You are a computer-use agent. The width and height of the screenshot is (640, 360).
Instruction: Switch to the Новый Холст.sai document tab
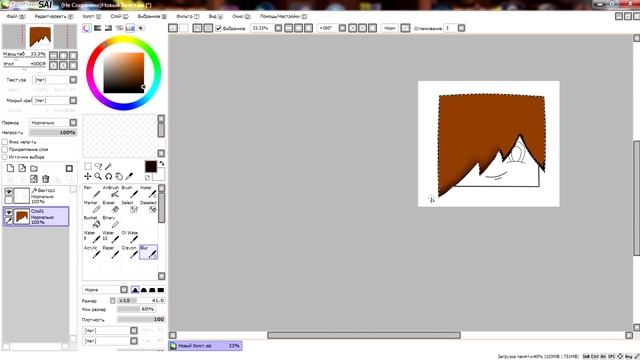pos(205,346)
